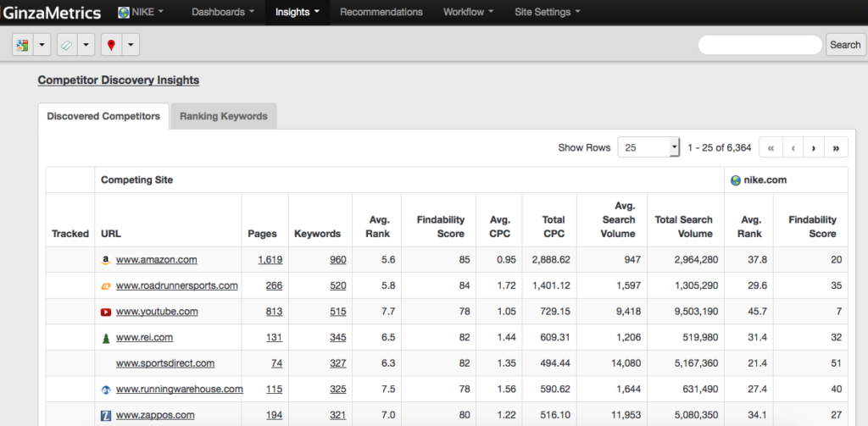Screen dimensions: 868x426
Task: Click Zappos' 321 keywords link
Action: coord(337,415)
